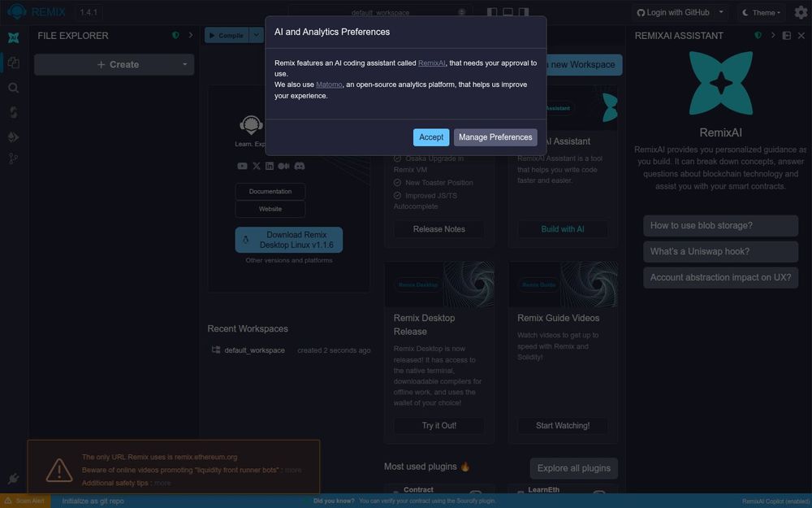Close the RemixAI Assistant panel
This screenshot has height=508, width=812.
pos(801,35)
